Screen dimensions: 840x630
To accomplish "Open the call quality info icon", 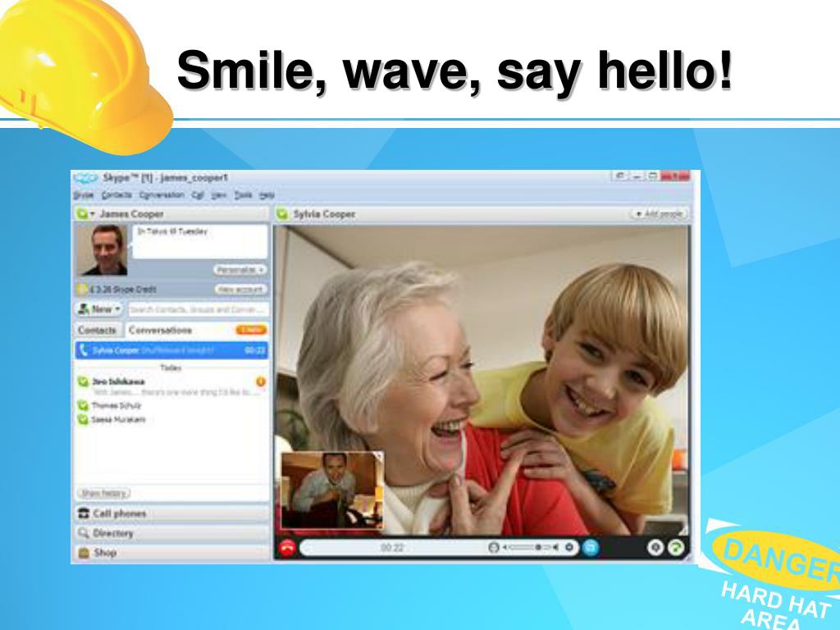I will point(655,547).
